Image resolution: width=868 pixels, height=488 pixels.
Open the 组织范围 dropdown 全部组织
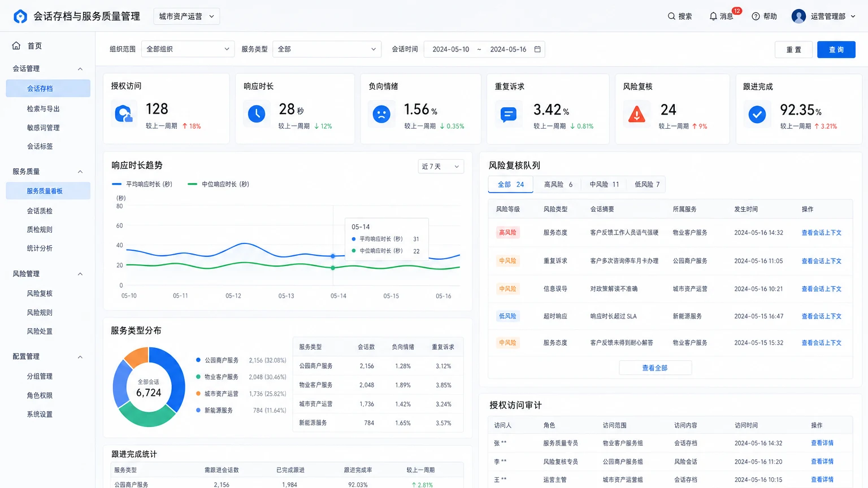click(188, 49)
